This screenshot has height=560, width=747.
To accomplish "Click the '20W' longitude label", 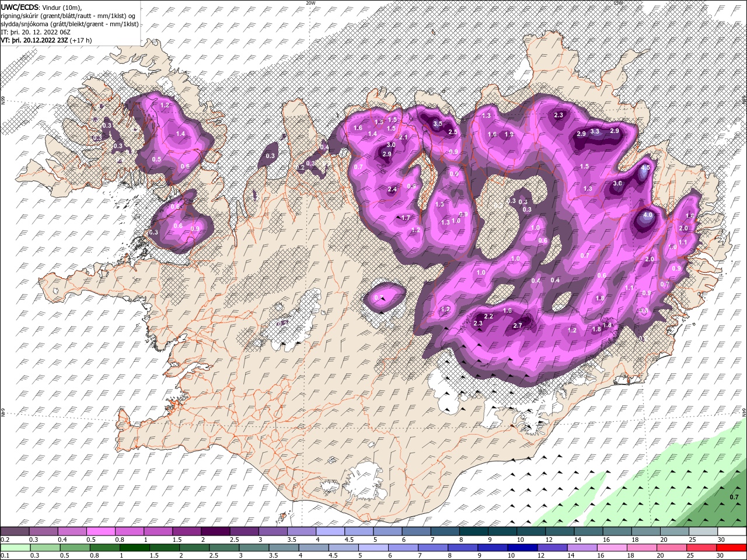I will point(310,3).
